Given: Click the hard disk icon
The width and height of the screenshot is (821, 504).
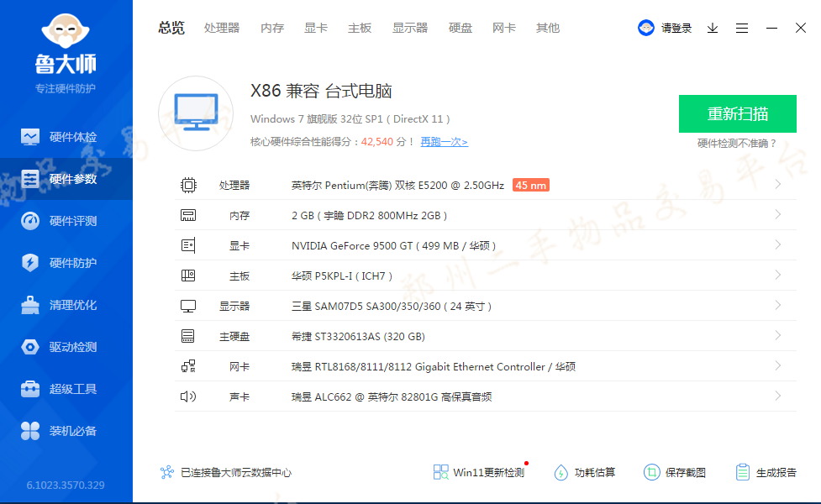Looking at the screenshot, I should coord(188,336).
